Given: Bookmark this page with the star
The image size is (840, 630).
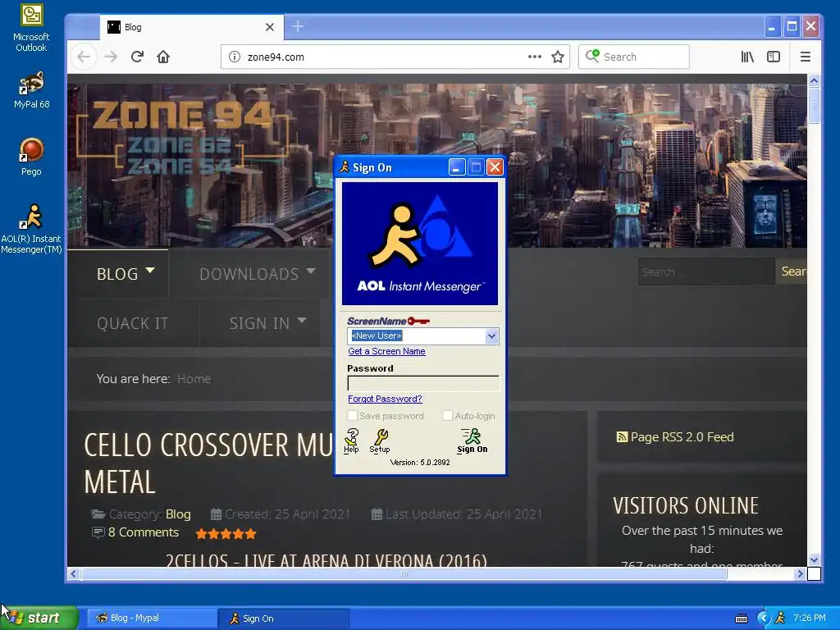Looking at the screenshot, I should (558, 57).
